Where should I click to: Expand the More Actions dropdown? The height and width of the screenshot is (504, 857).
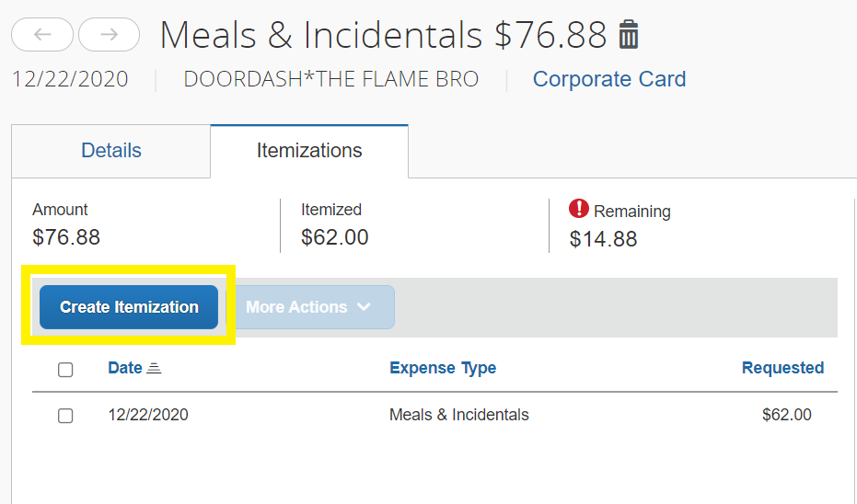coord(307,307)
